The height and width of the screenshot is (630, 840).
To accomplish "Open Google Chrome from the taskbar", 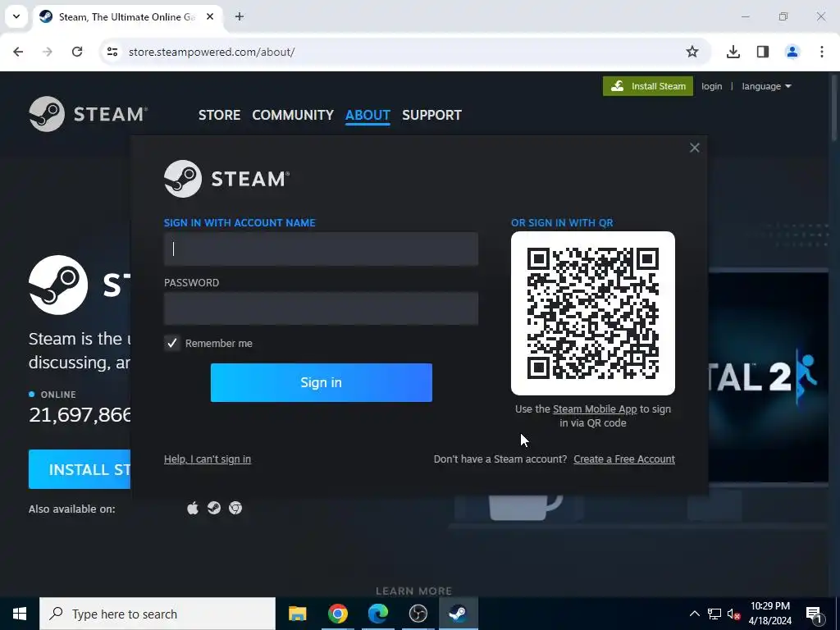I will [337, 614].
